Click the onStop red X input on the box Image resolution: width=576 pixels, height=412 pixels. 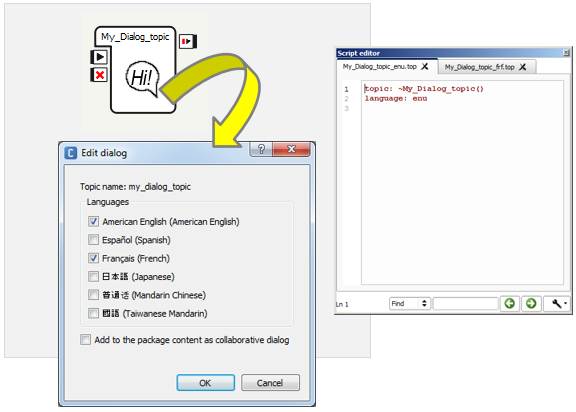tap(99, 75)
